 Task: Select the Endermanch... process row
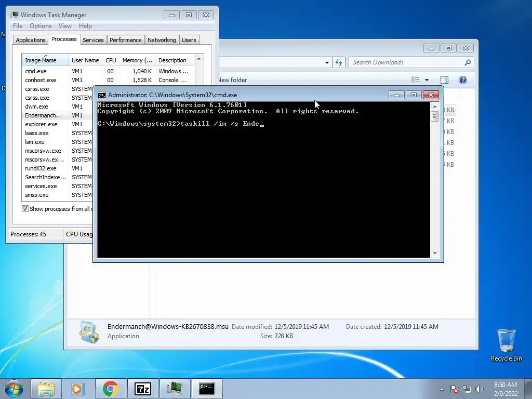tap(57, 115)
